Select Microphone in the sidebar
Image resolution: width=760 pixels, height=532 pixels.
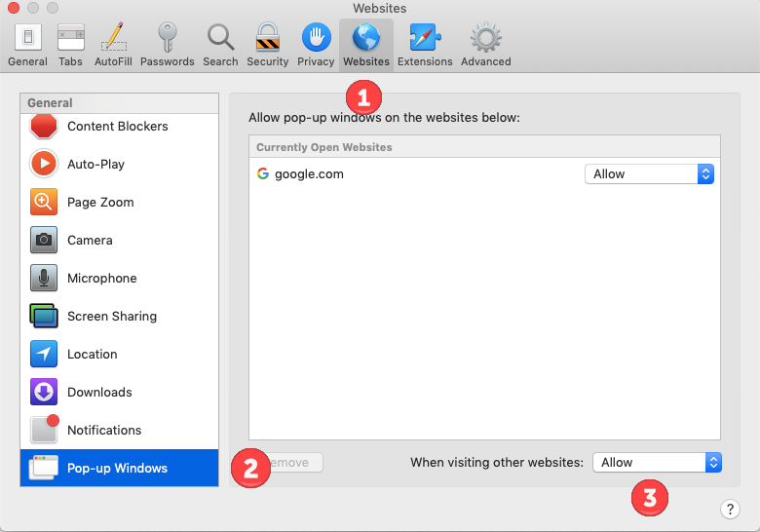click(x=119, y=278)
